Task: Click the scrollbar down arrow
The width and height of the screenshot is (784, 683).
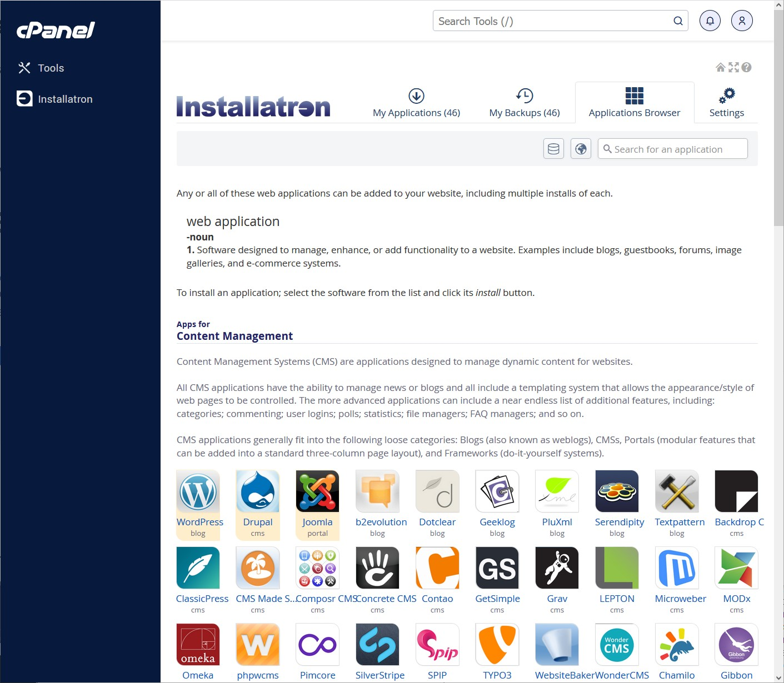Action: pyautogui.click(x=779, y=678)
